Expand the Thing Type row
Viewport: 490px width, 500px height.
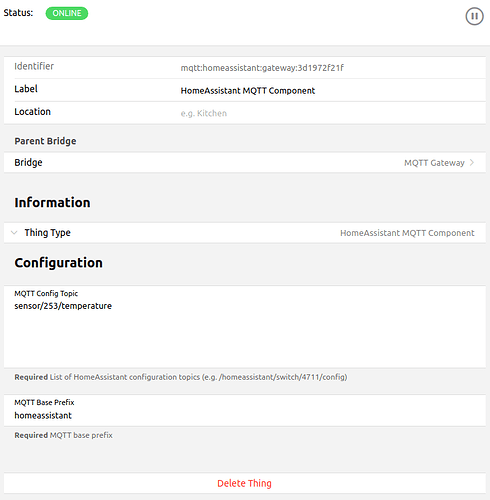(245, 233)
